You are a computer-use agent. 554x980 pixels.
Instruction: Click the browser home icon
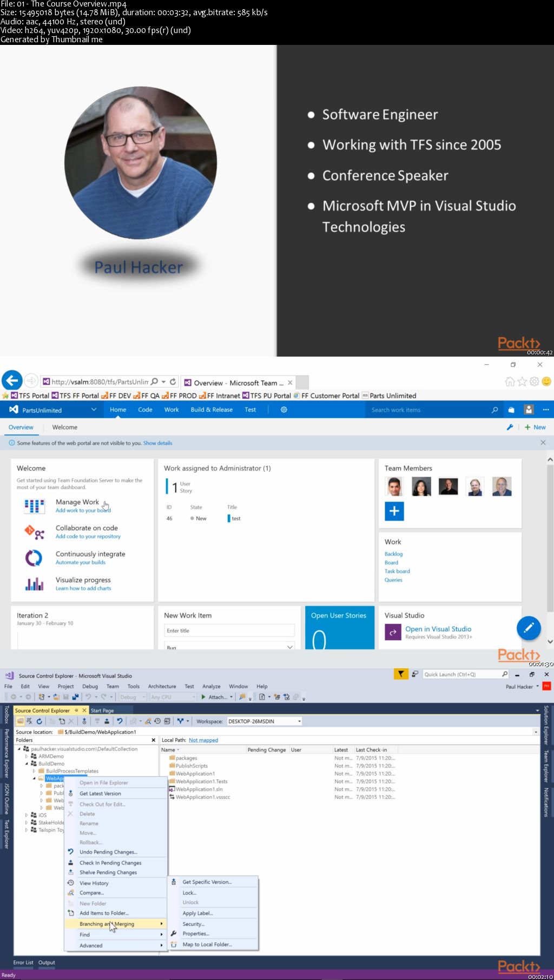[510, 382]
